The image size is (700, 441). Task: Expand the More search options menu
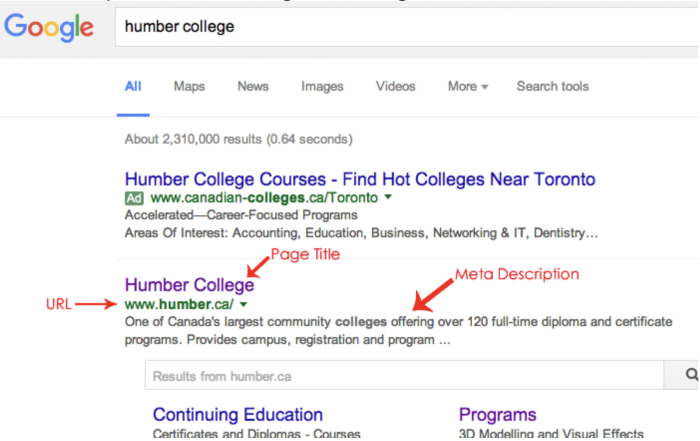click(467, 86)
